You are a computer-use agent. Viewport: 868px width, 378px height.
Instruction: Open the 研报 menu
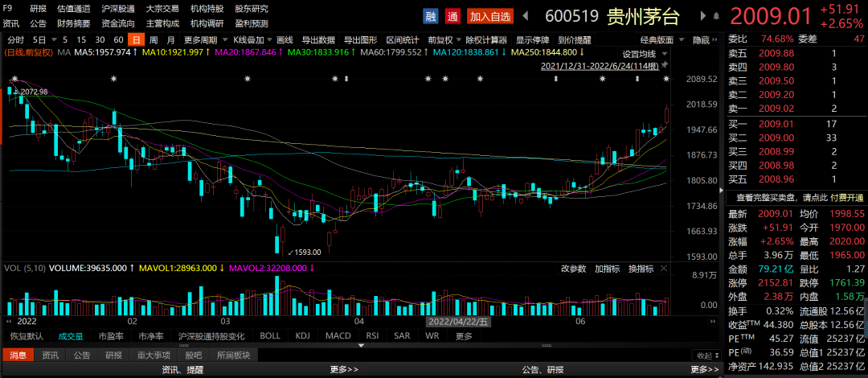coord(39,8)
